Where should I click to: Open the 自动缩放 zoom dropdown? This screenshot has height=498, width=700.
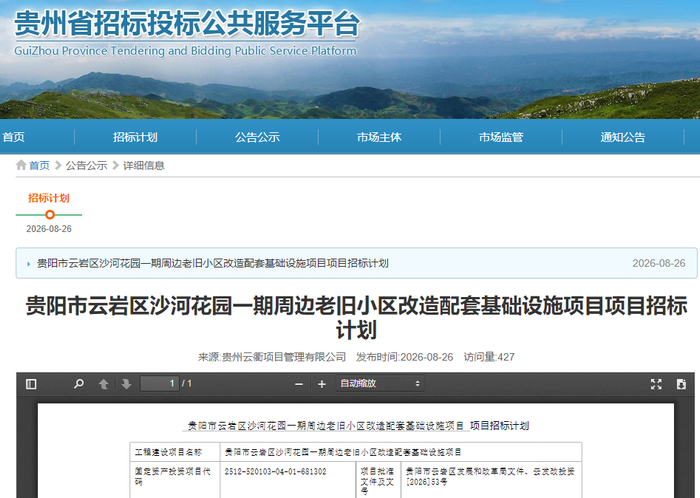pos(380,383)
